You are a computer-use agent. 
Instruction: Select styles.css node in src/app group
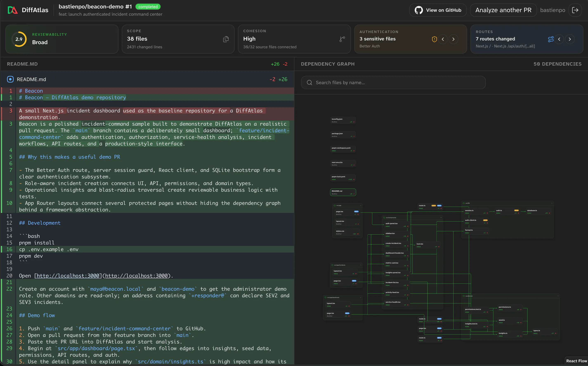347,232
